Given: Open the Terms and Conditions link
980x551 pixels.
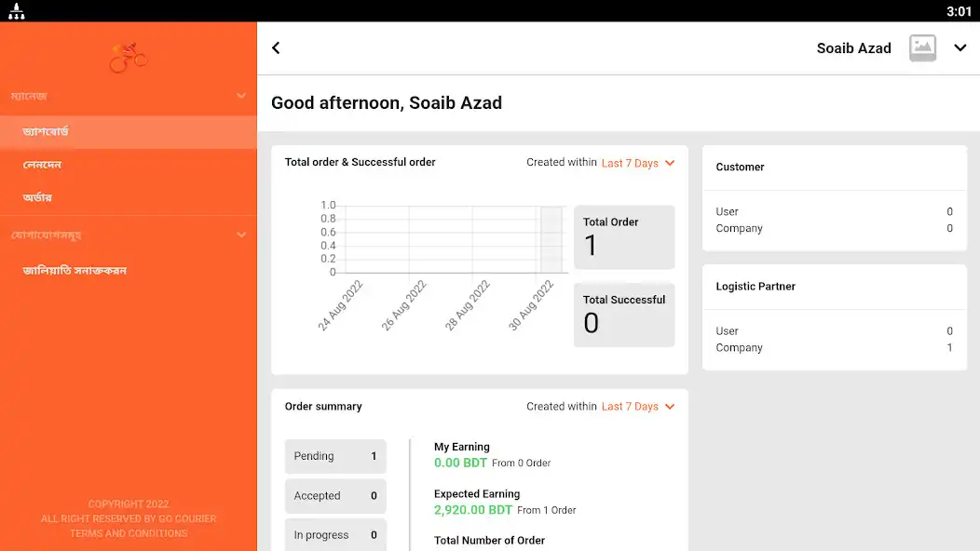Looking at the screenshot, I should coord(129,533).
